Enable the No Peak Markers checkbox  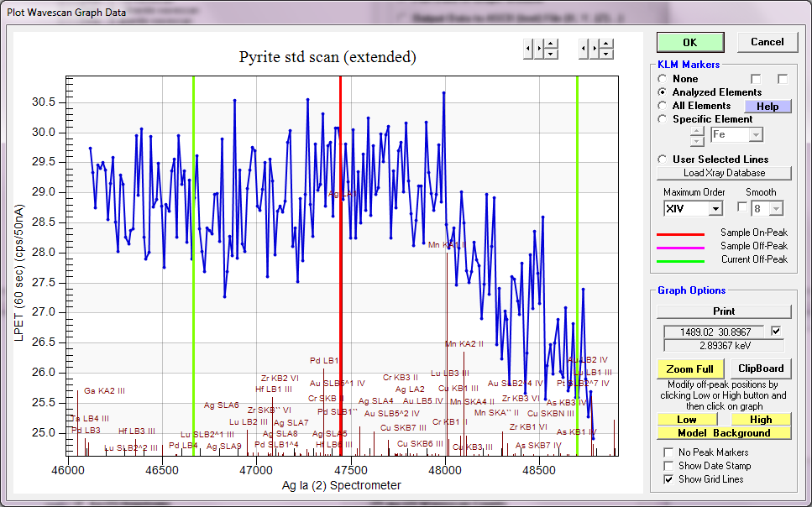(x=668, y=452)
